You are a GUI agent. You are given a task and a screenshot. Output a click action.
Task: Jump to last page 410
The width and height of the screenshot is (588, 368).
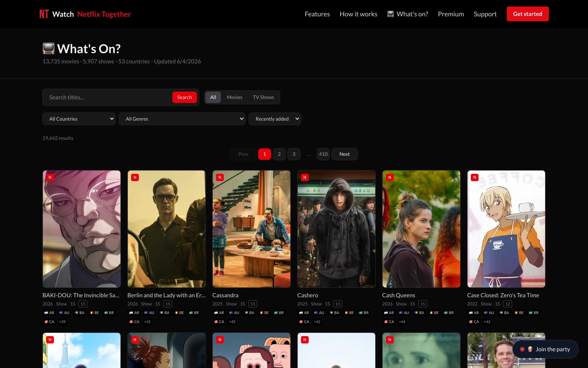(x=323, y=154)
